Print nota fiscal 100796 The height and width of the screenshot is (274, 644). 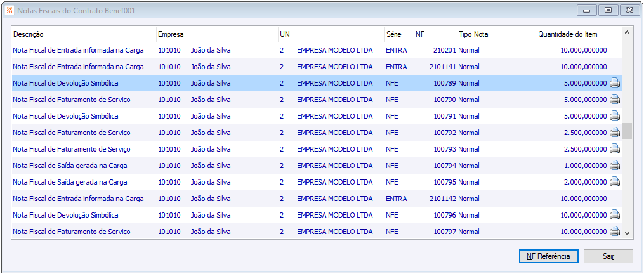pyautogui.click(x=615, y=215)
